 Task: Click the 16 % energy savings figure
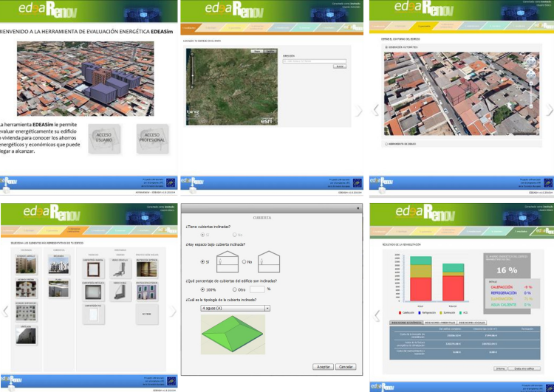pyautogui.click(x=507, y=270)
